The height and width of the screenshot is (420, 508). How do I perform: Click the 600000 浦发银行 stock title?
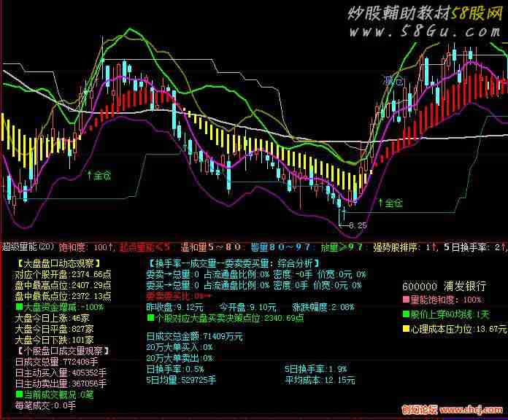click(x=445, y=287)
